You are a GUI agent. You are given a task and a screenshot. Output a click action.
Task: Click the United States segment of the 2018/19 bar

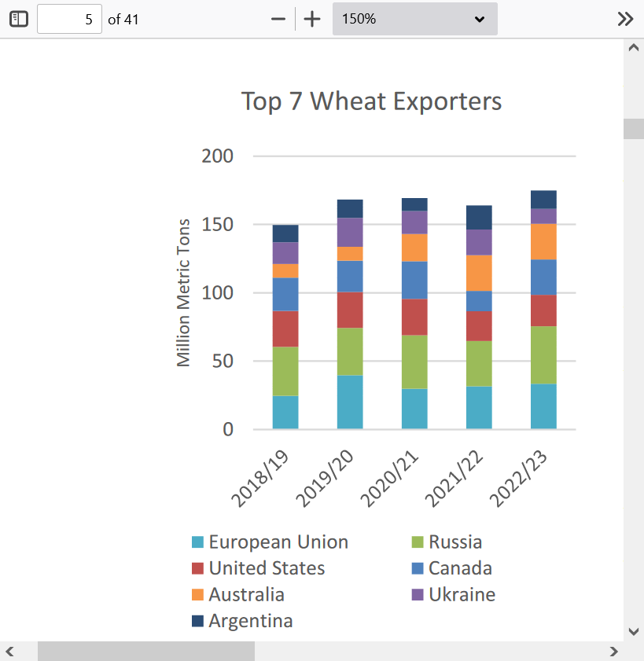pos(285,329)
